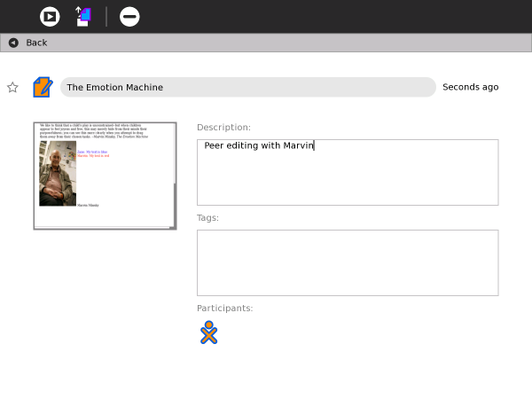Click the Write activity icon beside title
Viewport: 532px width, 399px height.
pyautogui.click(x=43, y=87)
